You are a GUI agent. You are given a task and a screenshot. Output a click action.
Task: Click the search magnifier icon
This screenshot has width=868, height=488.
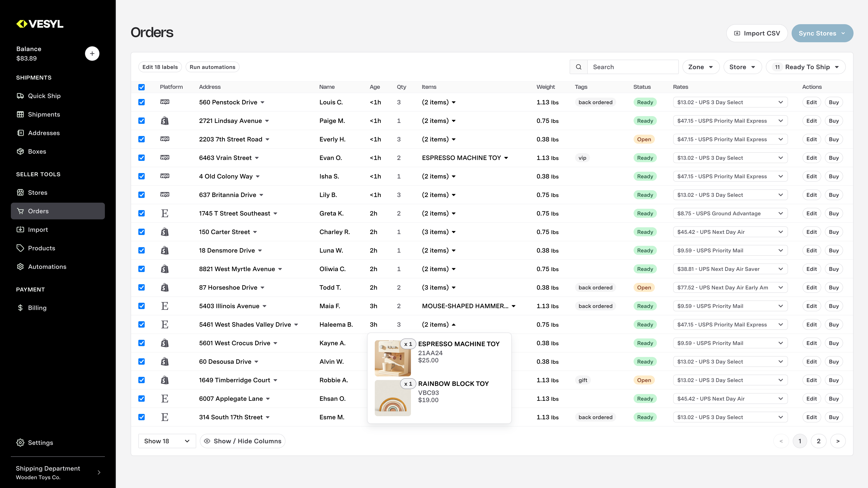click(x=579, y=67)
